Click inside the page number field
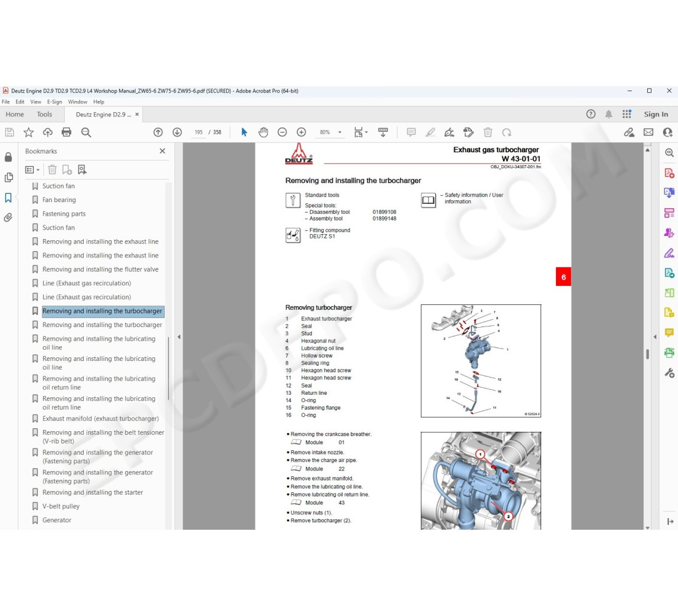This screenshot has width=678, height=616. [198, 132]
